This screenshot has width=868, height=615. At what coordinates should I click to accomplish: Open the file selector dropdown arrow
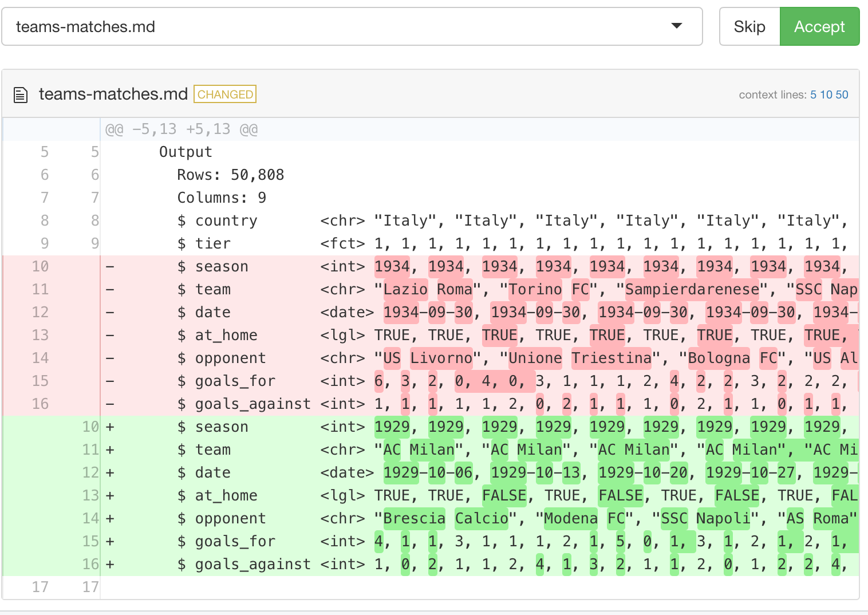coord(677,26)
